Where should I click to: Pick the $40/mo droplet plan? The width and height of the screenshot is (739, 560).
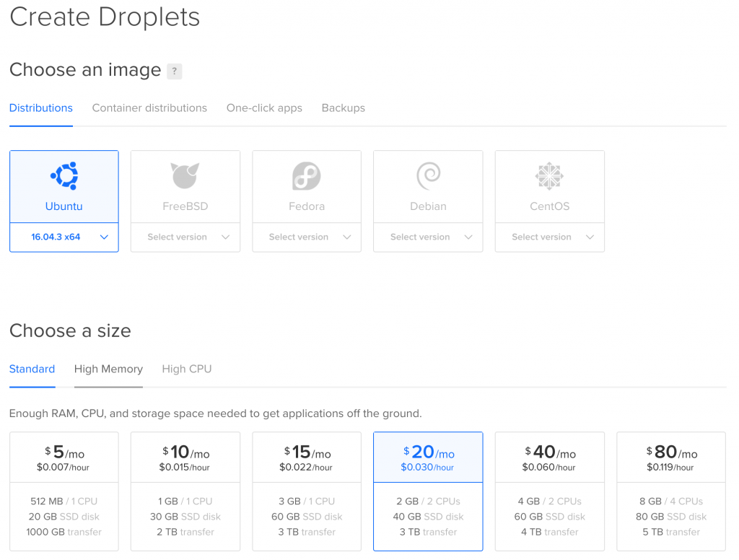point(549,491)
